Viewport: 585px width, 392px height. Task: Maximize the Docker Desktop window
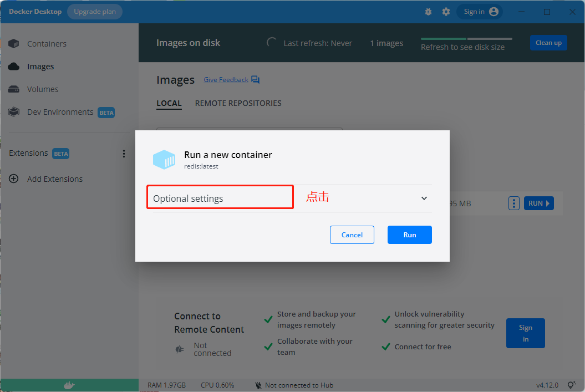coord(547,12)
